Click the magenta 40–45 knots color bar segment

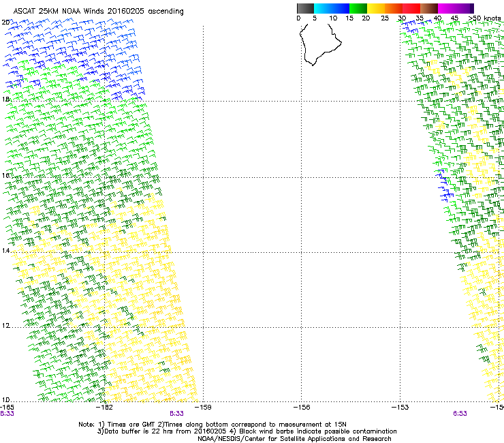pos(447,8)
